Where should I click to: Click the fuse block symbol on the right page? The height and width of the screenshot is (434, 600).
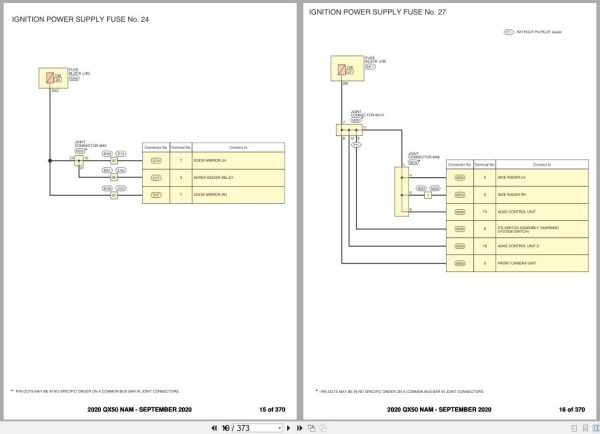coord(347,68)
